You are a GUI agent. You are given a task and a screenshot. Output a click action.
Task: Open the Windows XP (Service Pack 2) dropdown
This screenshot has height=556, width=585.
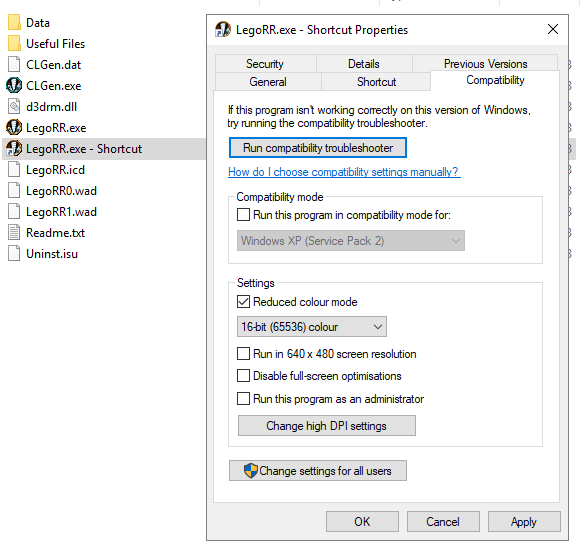click(x=351, y=241)
